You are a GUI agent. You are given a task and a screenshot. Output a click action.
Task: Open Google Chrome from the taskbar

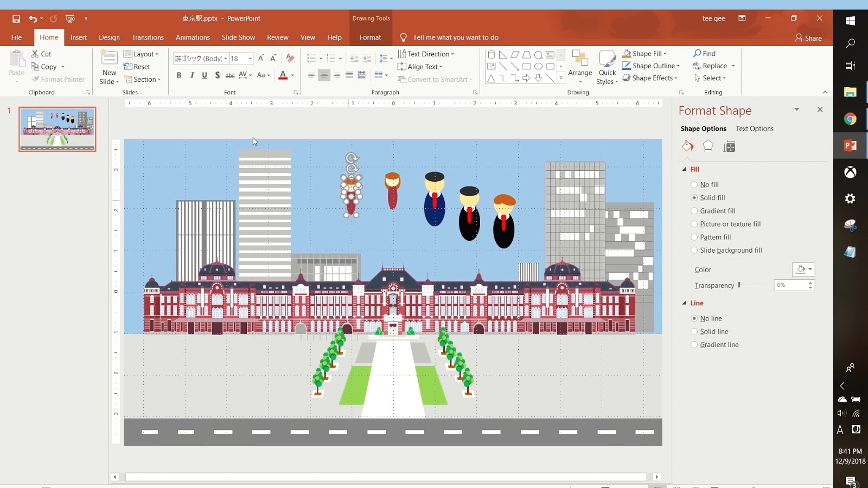(x=850, y=119)
